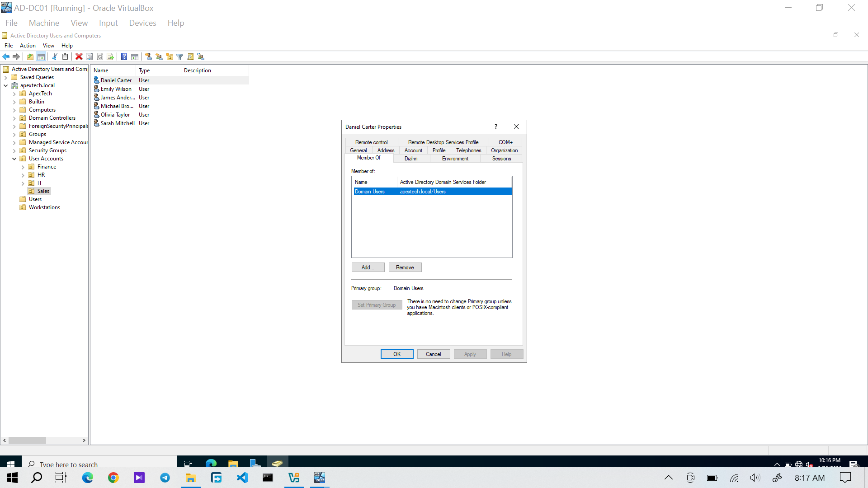
Task: Click the red Delete X icon
Action: (79, 56)
